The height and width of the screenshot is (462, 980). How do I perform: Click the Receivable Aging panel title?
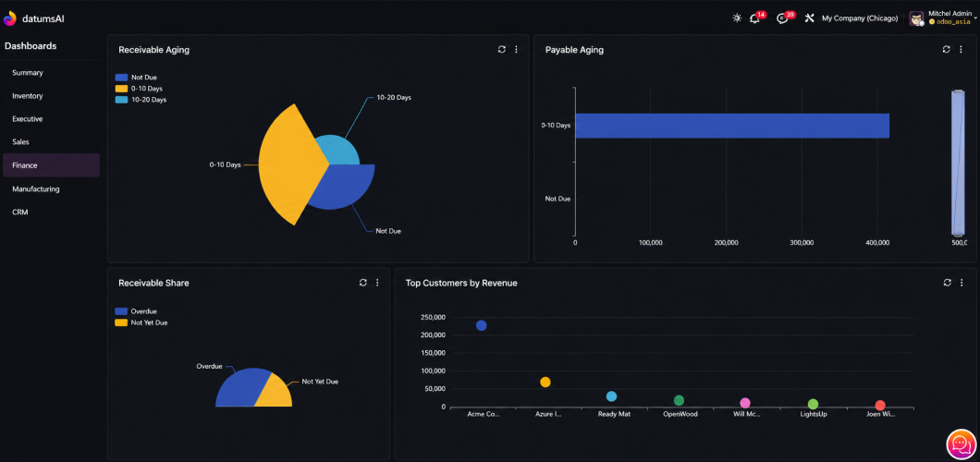click(x=153, y=50)
